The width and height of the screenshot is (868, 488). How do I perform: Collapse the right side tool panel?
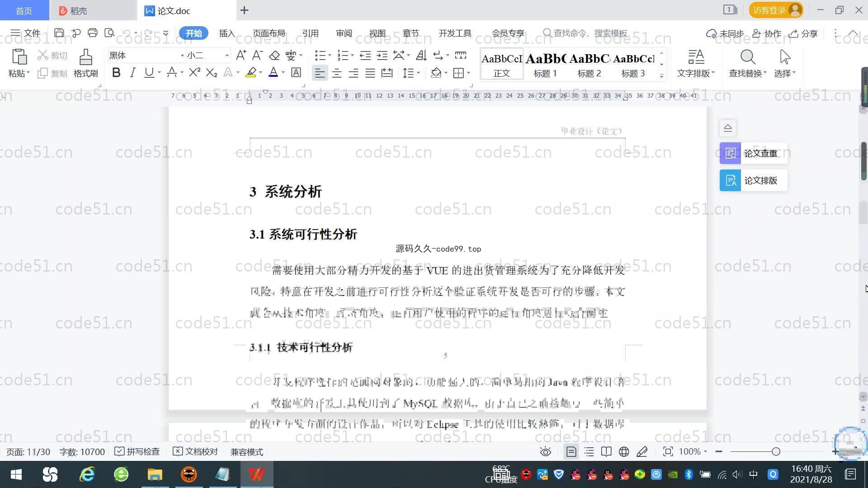(x=728, y=128)
